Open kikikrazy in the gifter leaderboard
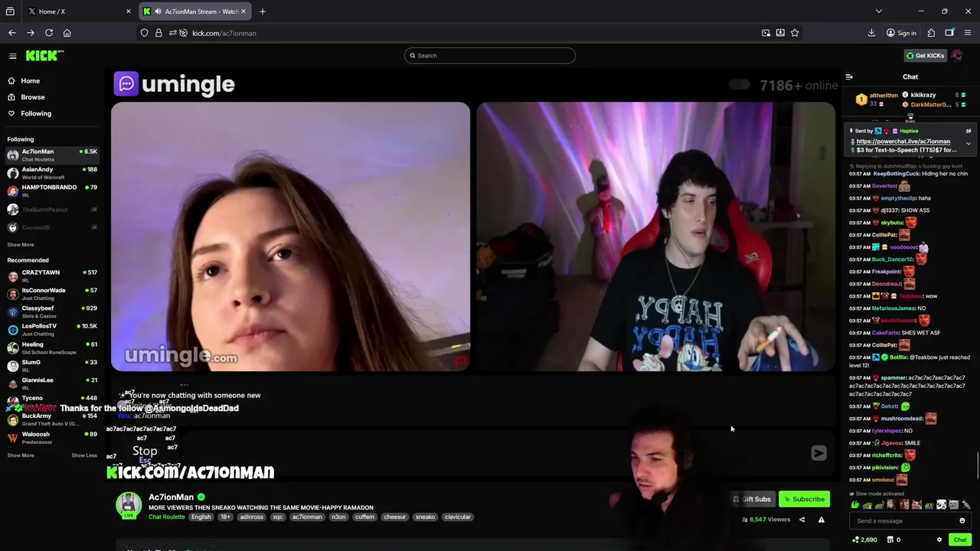Viewport: 980px width, 551px height. click(x=923, y=95)
